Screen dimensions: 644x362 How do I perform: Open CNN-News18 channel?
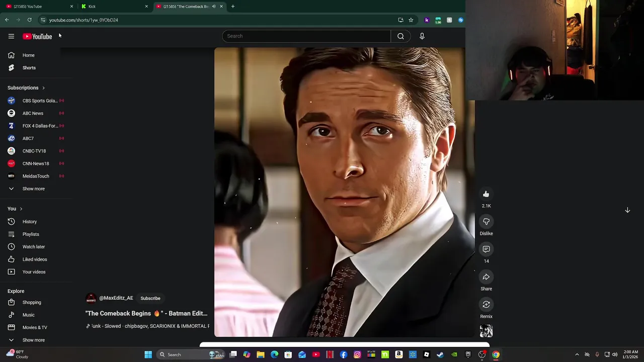(x=36, y=163)
